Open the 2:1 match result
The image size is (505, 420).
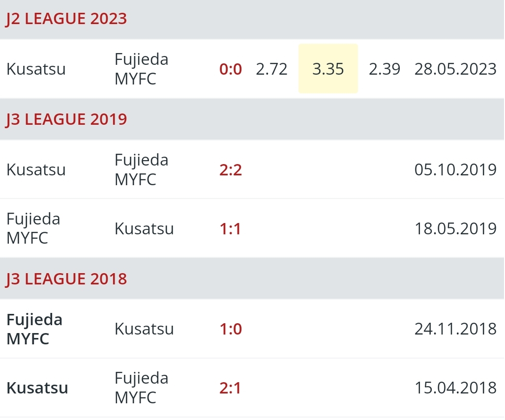[x=230, y=388]
